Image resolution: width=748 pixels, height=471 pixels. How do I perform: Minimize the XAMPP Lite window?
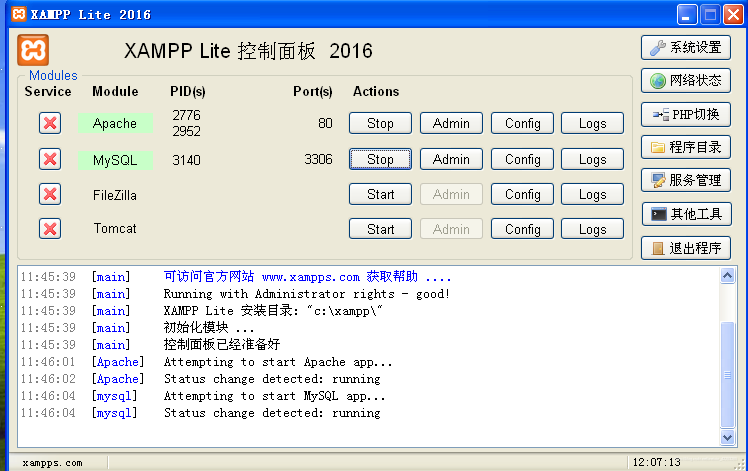click(x=687, y=14)
